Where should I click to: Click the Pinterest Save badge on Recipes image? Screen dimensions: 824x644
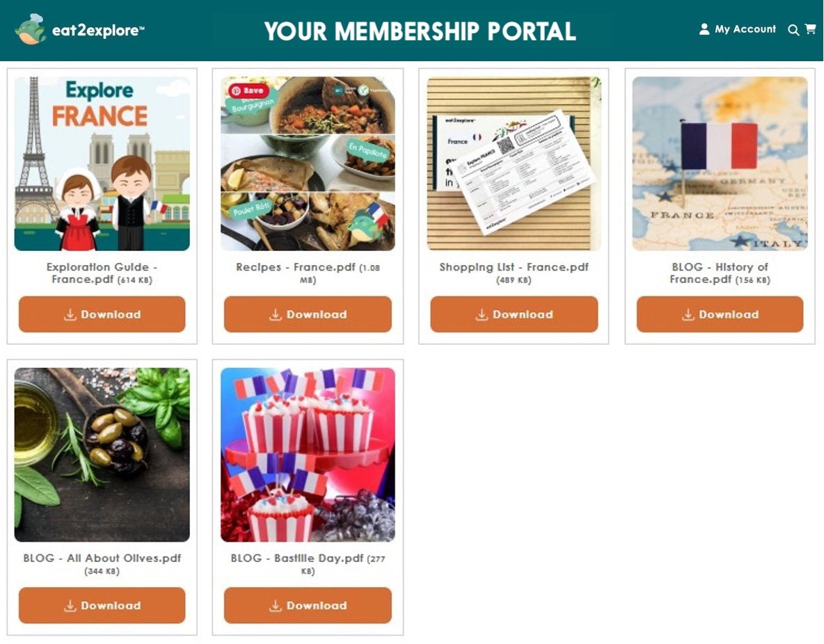coord(248,90)
